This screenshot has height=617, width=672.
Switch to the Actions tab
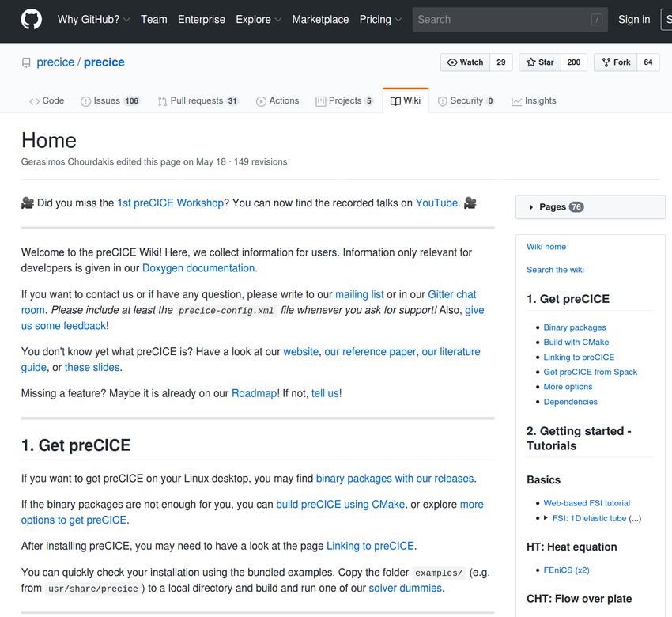pos(277,100)
